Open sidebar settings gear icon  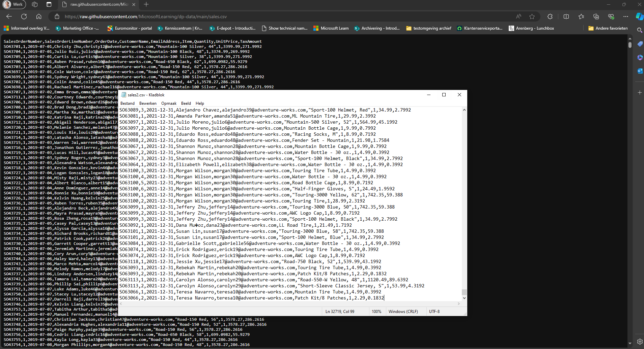tap(640, 341)
